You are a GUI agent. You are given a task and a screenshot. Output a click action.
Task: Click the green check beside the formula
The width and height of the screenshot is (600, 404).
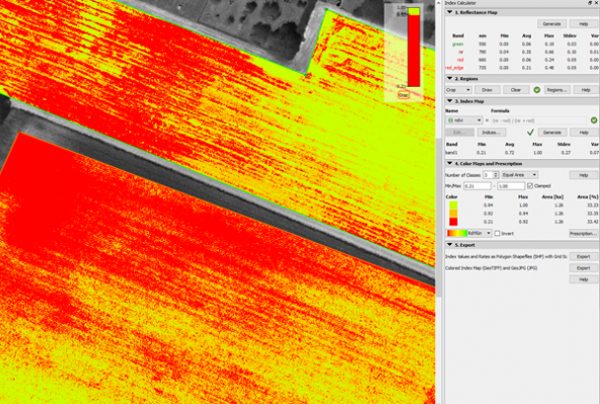point(593,120)
